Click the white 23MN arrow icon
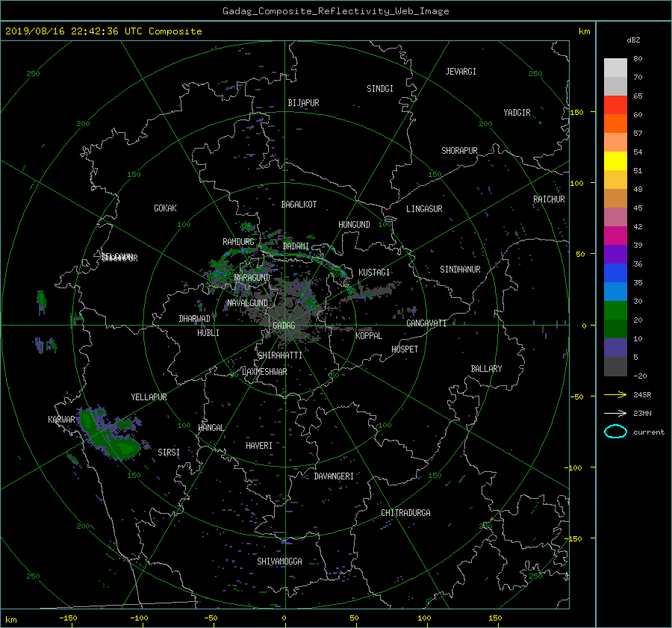This screenshot has height=628, width=672. click(x=615, y=413)
